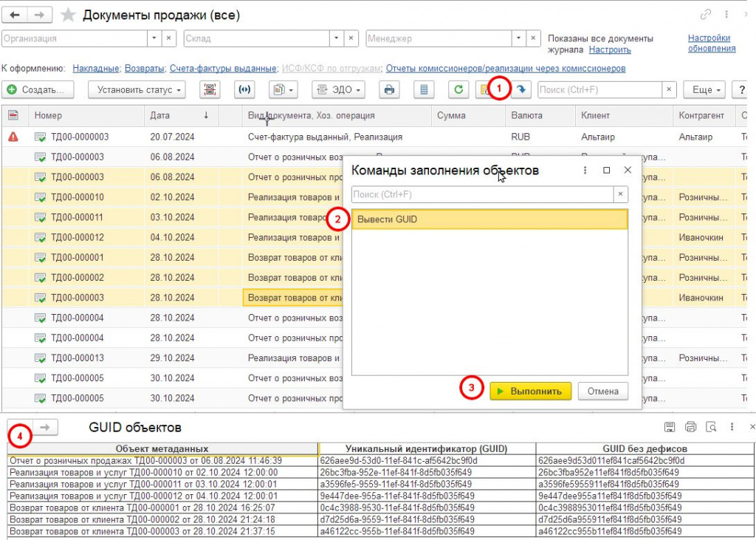Click GUID cell 626aee9d-53d0-11ef-841c-af5642bc9f0d

[427, 460]
